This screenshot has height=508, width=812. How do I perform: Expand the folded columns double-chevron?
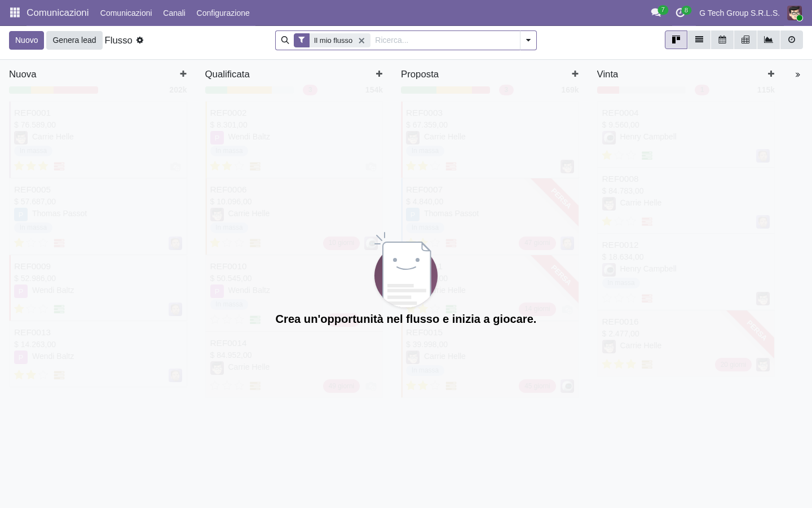(797, 75)
